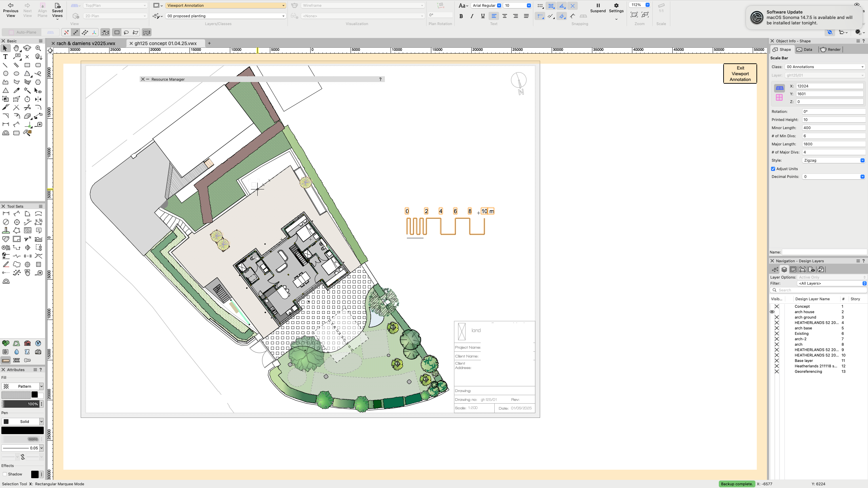Viewport: 868px width, 488px height.
Task: Uncheck the Adjust Units checkbox
Action: tap(773, 168)
